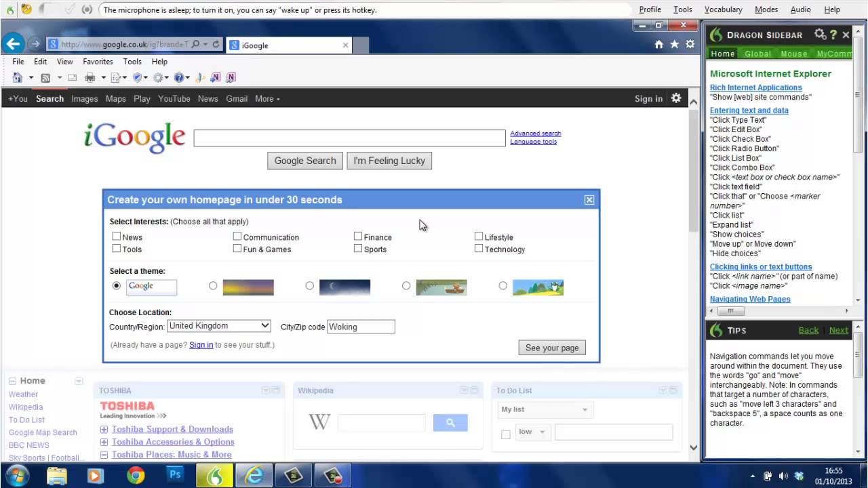Click the I'm Feeling Lucky button

coord(389,161)
